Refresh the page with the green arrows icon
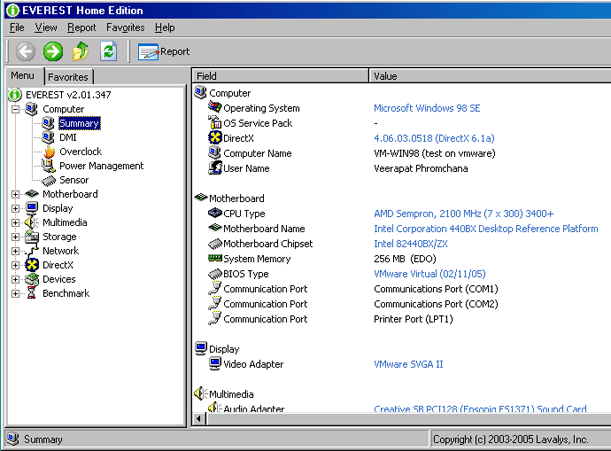Image resolution: width=611 pixels, height=451 pixels. pos(108,51)
